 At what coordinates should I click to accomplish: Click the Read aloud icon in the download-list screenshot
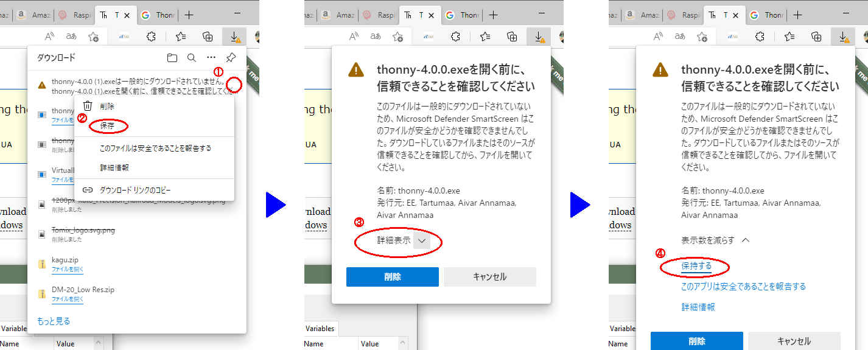tap(50, 37)
